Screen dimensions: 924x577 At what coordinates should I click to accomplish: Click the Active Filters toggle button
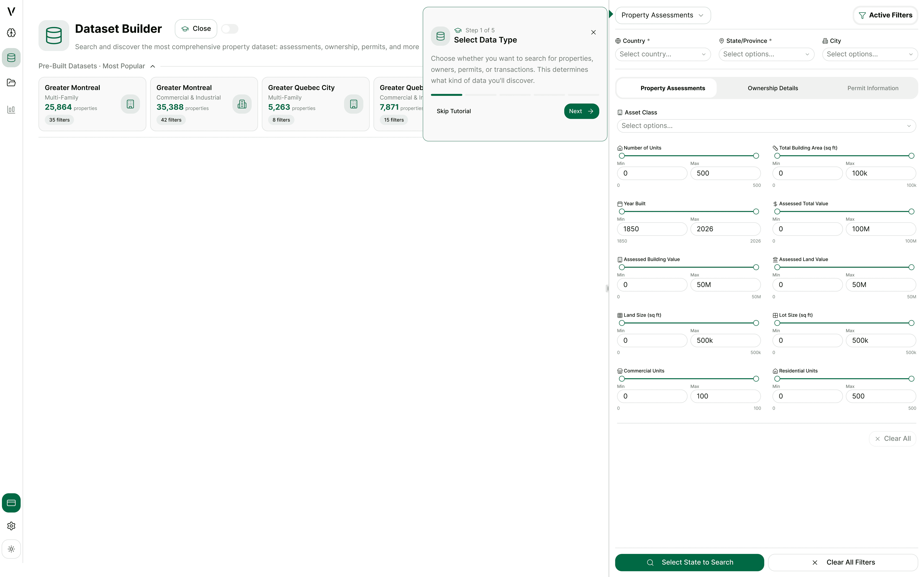click(885, 15)
